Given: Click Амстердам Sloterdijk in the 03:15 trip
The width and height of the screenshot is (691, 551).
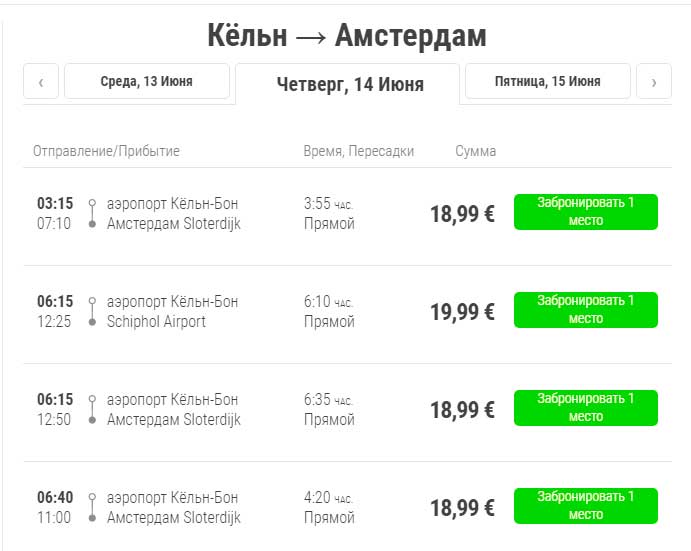Looking at the screenshot, I should click(173, 224).
